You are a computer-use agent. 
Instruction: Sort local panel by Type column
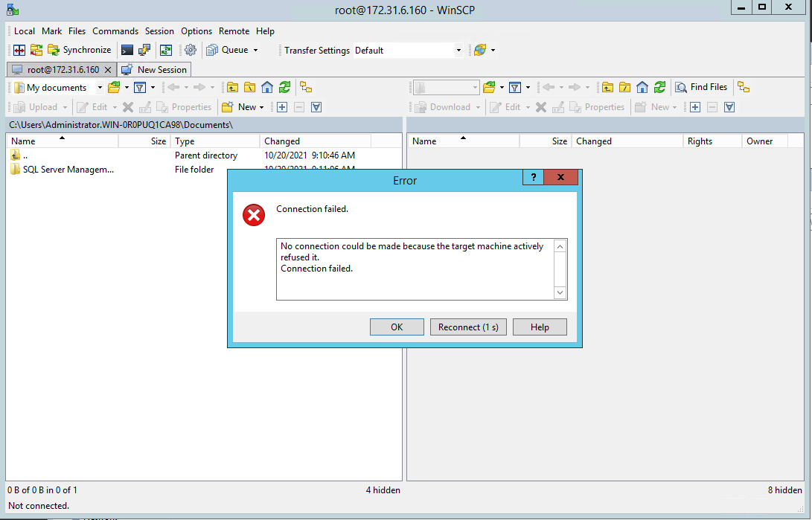(215, 141)
